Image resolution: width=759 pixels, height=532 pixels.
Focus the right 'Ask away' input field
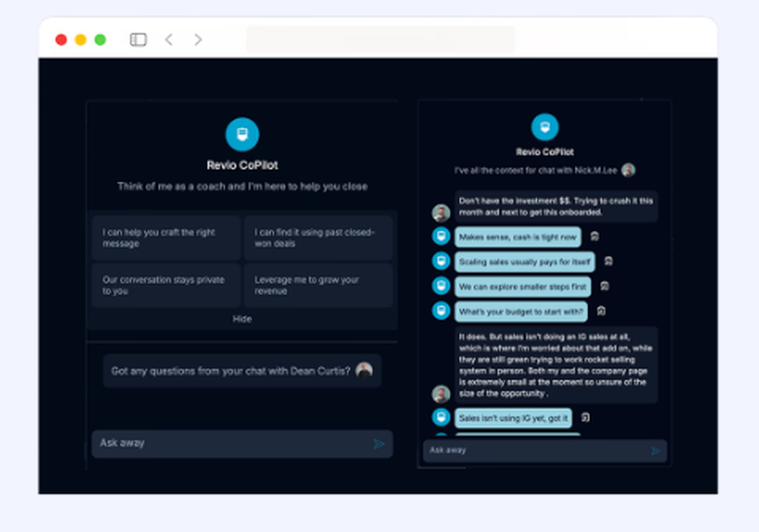(544, 451)
